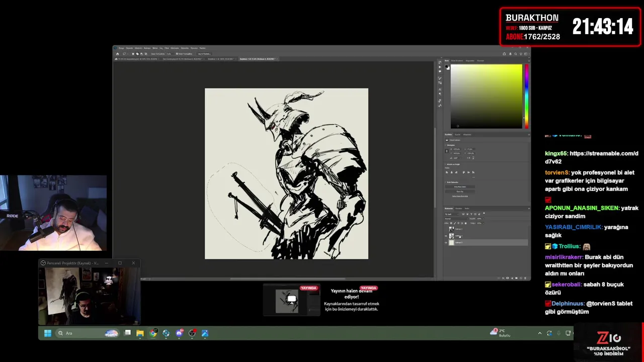
Task: Click the delete layer trash icon
Action: (525, 278)
